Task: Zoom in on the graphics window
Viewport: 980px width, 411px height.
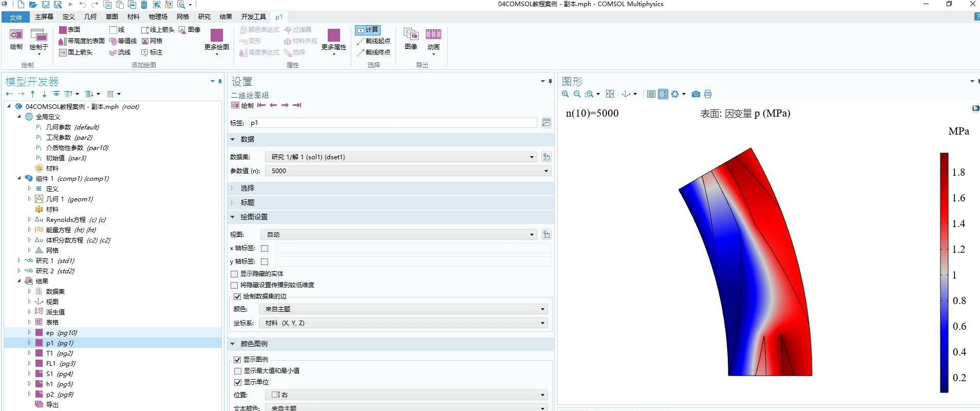Action: (x=566, y=94)
